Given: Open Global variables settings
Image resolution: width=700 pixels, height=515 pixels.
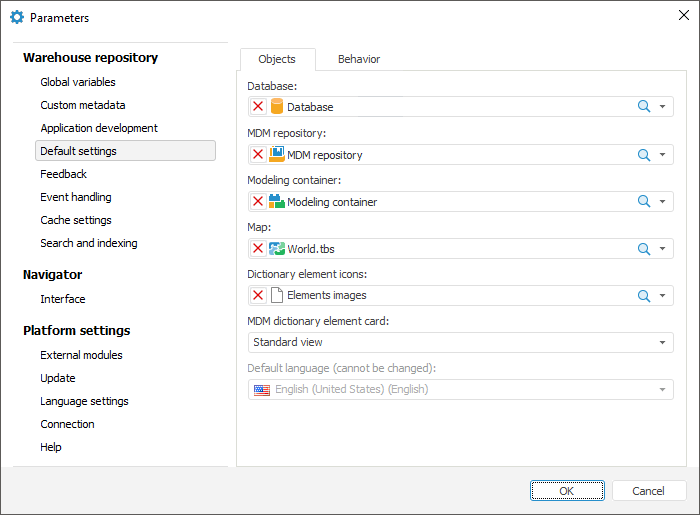Looking at the screenshot, I should point(78,82).
